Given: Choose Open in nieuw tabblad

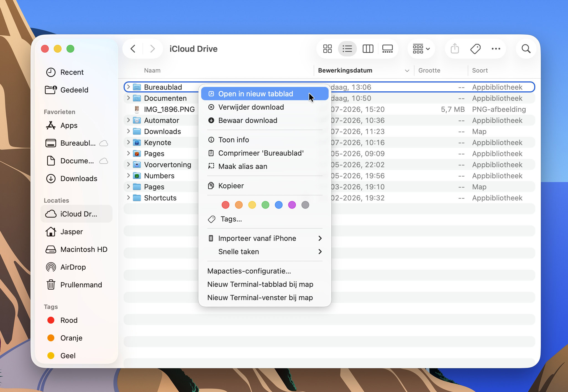Looking at the screenshot, I should click(265, 94).
